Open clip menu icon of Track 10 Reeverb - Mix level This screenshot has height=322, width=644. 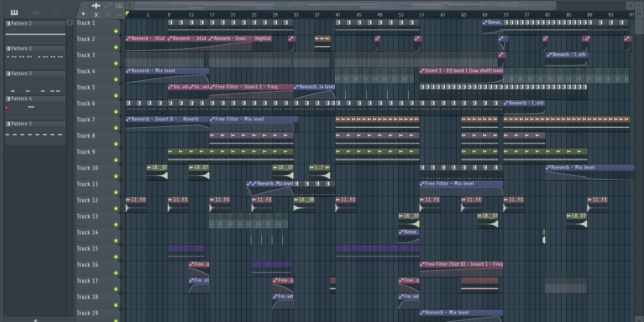pos(548,167)
